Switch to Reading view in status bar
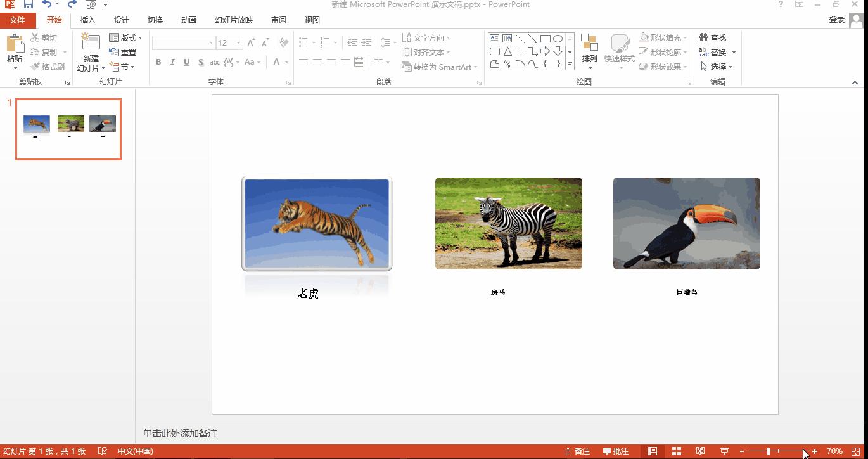868x459 pixels. tap(700, 451)
